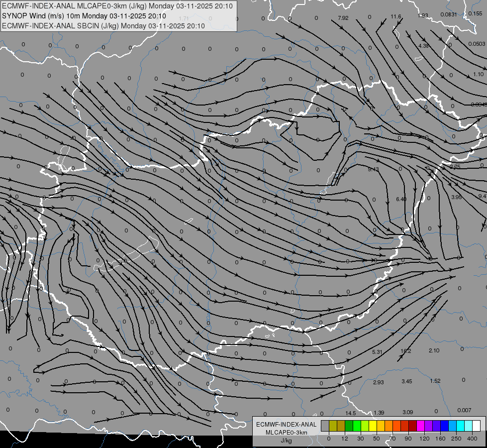Pick the amber swatch right of yellow

(381, 426)
